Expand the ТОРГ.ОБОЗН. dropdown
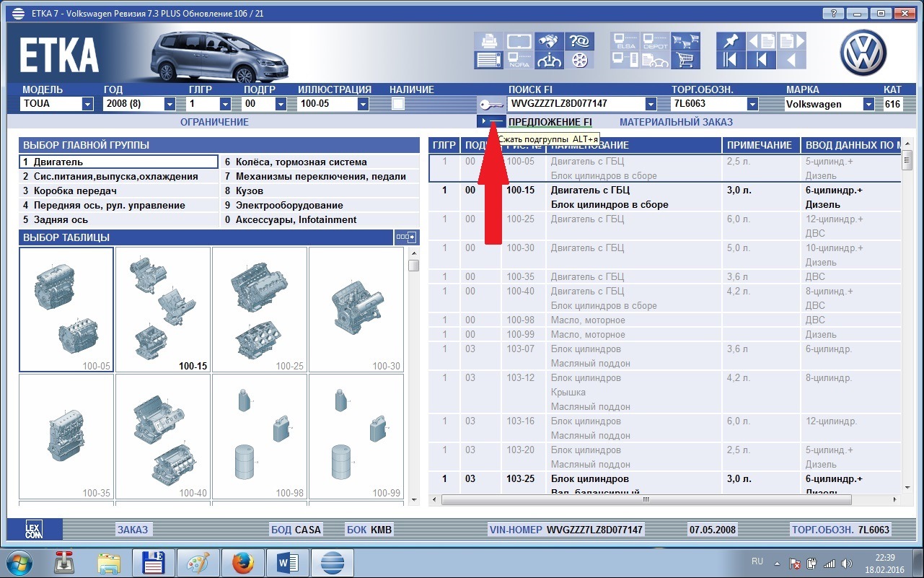Viewport: 924px width, 578px height. tap(752, 104)
